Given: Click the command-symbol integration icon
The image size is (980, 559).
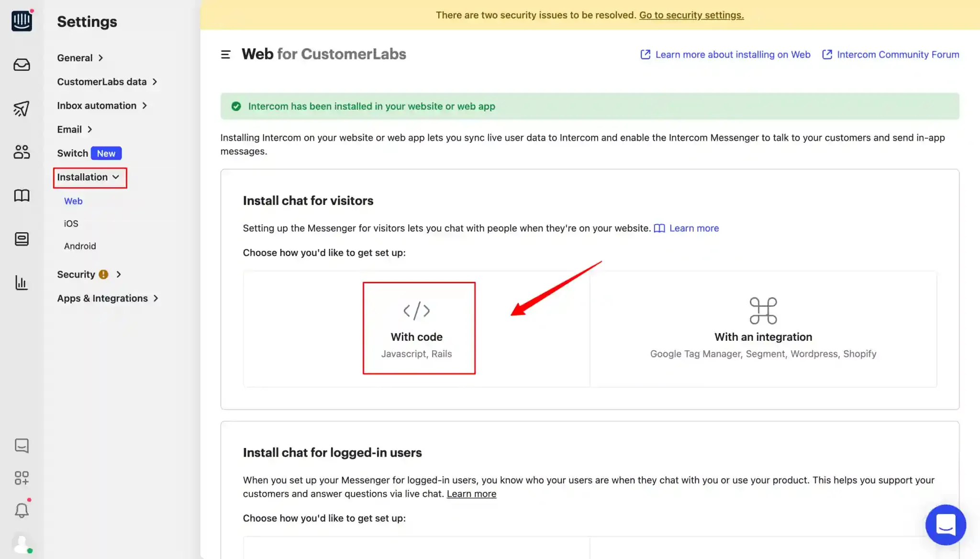Looking at the screenshot, I should (x=763, y=311).
